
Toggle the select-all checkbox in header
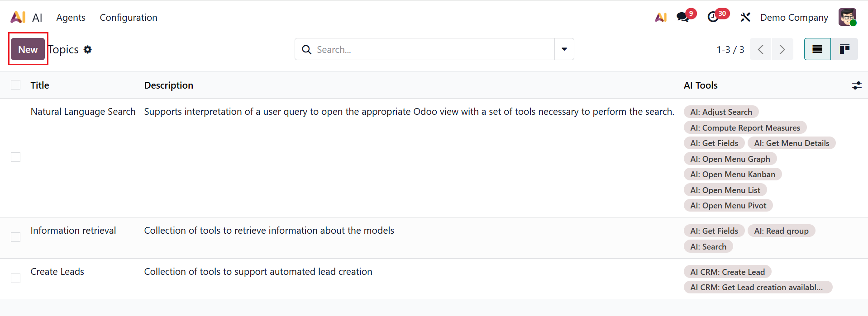point(16,85)
